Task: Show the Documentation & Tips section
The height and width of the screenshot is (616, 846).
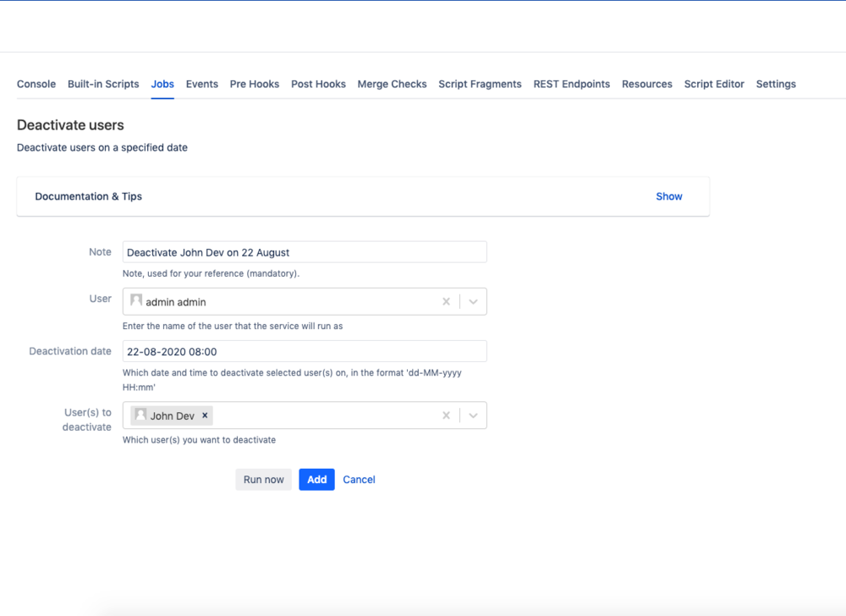Action: click(669, 196)
